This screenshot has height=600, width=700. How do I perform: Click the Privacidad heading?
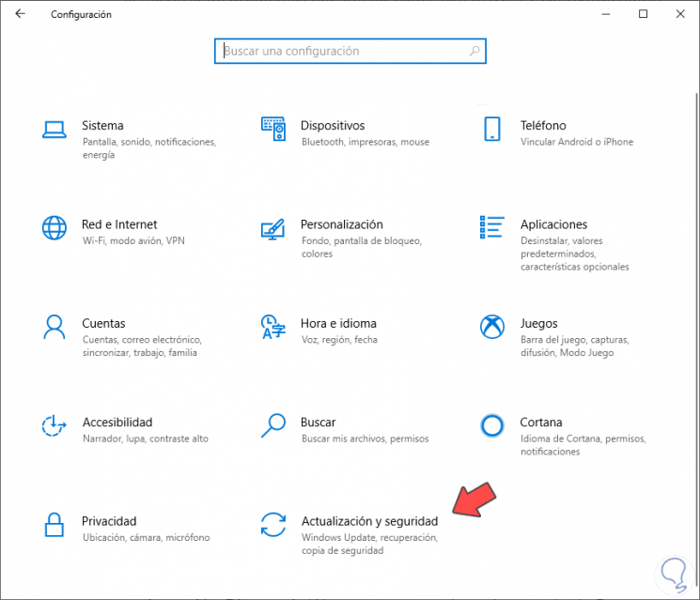tap(109, 521)
